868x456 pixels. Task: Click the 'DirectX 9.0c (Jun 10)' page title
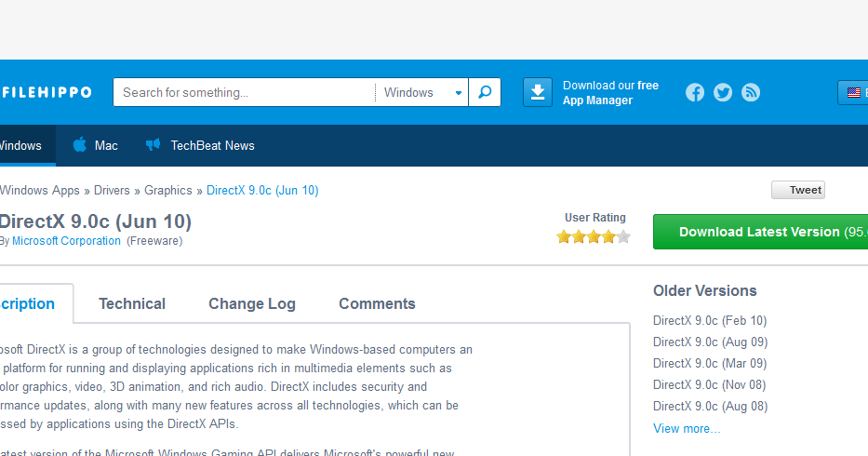point(96,221)
